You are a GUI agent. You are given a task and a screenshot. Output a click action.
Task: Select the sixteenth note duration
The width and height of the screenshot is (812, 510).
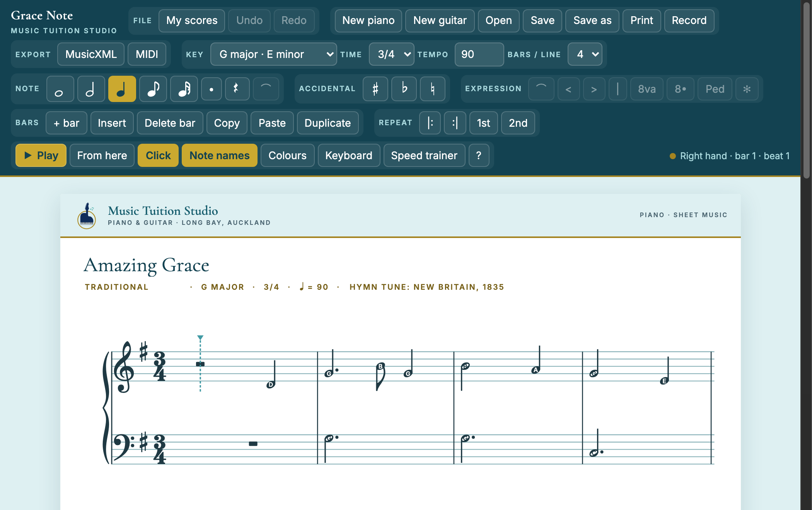click(x=184, y=89)
